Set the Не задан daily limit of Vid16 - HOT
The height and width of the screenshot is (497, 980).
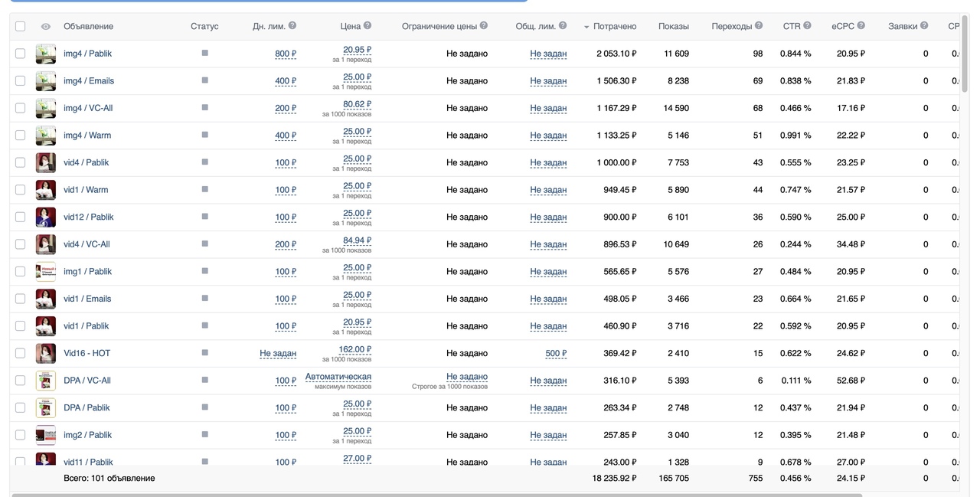pyautogui.click(x=278, y=353)
